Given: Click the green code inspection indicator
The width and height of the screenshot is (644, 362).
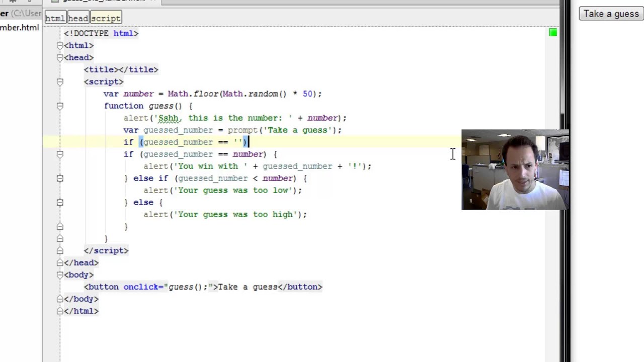Looking at the screenshot, I should [x=553, y=33].
